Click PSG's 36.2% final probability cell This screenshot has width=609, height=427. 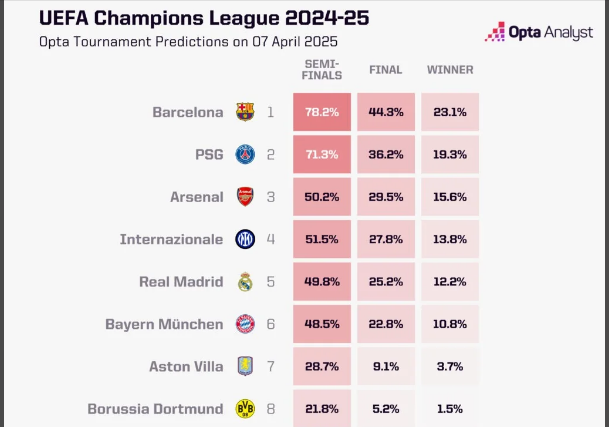tap(386, 155)
